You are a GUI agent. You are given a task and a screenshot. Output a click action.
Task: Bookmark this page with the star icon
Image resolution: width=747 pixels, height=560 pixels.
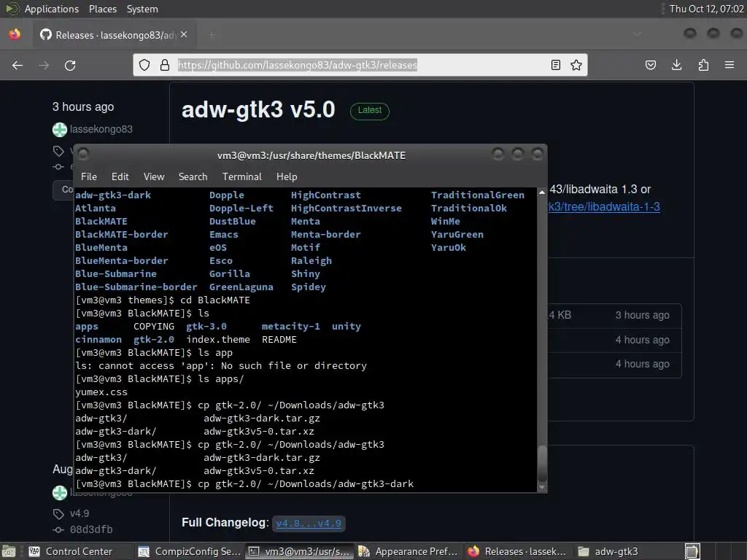pos(576,65)
